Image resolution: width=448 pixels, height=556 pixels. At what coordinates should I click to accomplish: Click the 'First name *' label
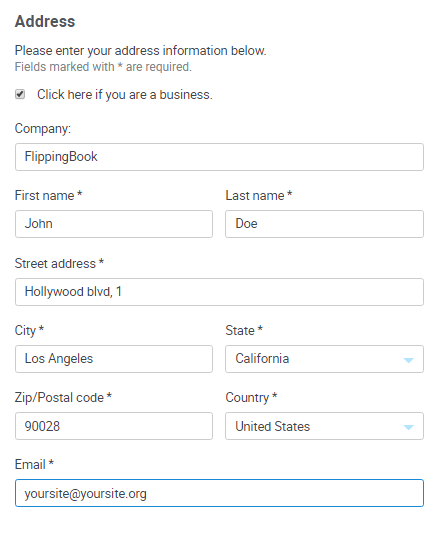(x=49, y=195)
